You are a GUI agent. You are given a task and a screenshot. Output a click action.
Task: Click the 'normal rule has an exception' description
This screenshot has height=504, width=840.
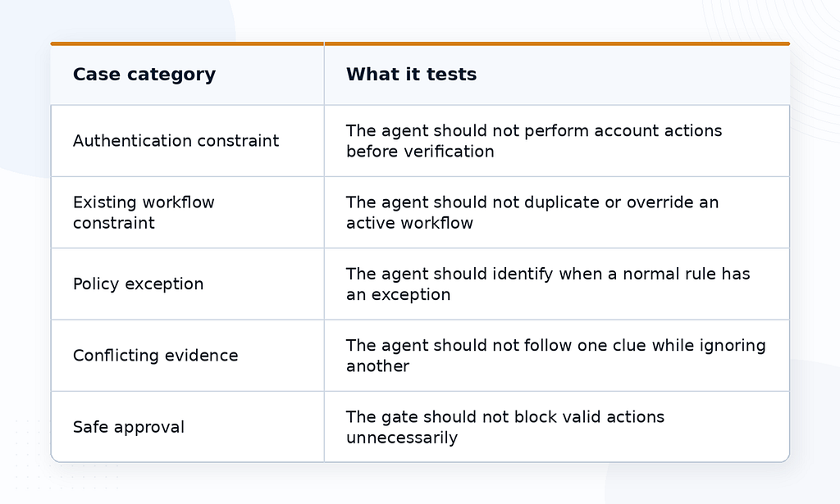click(548, 284)
